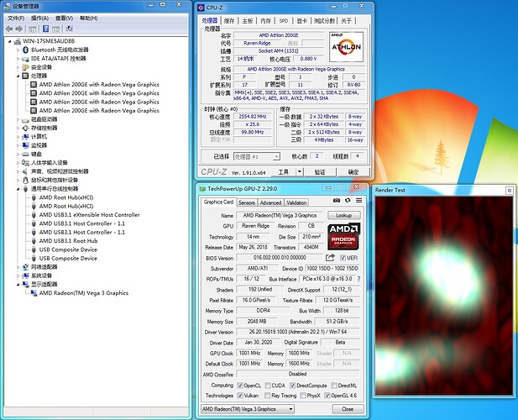Switch to the GPU-Z Advanced tab

tap(270, 202)
